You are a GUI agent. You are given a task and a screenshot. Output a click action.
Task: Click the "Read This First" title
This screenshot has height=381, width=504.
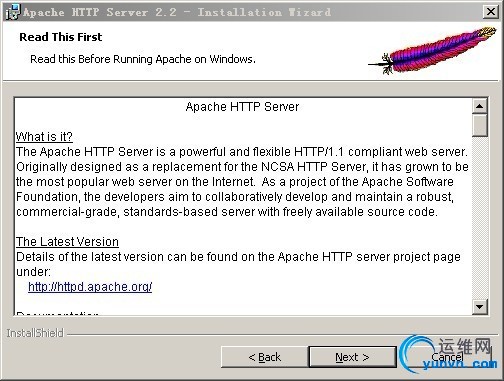tap(61, 37)
